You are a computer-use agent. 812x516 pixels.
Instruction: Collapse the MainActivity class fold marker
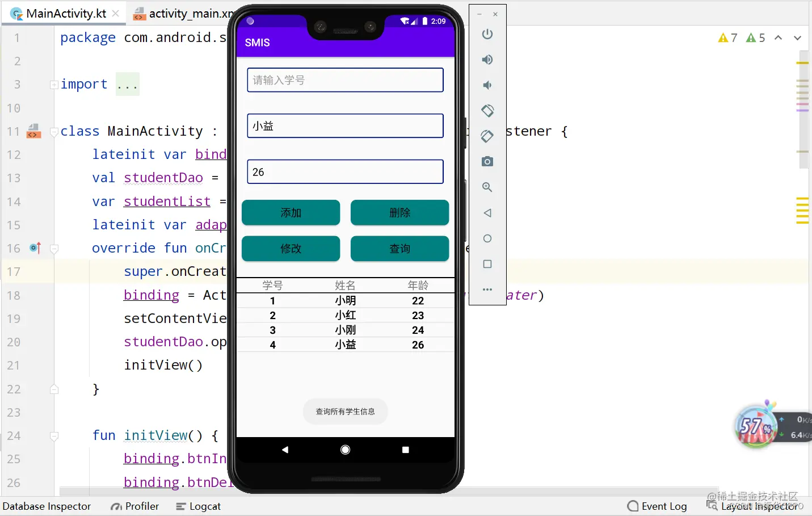tap(54, 132)
